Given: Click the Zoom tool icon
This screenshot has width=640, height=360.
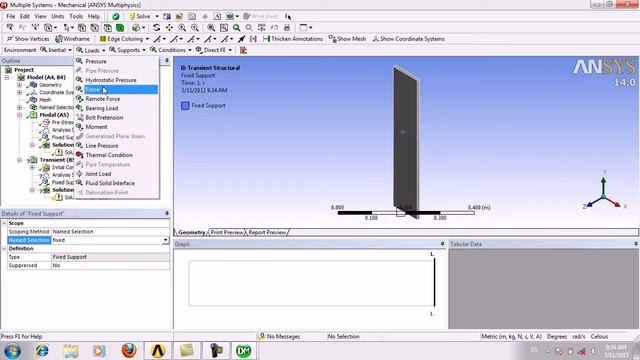Looking at the screenshot, I should [182, 27].
